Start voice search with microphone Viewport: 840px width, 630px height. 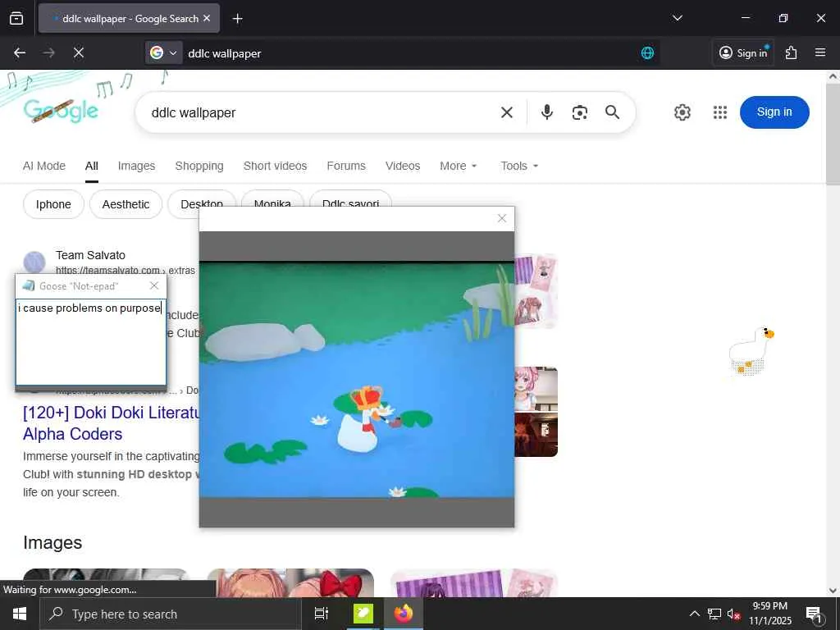tap(546, 112)
